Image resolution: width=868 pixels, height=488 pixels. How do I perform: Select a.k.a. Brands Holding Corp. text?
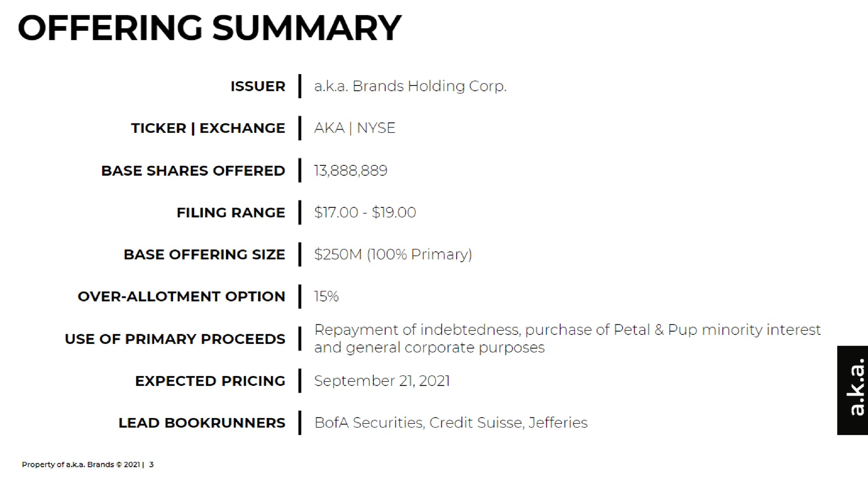[x=410, y=86]
